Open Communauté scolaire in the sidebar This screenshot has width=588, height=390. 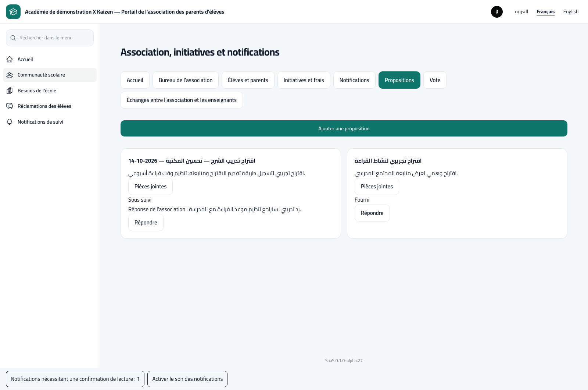pyautogui.click(x=50, y=75)
